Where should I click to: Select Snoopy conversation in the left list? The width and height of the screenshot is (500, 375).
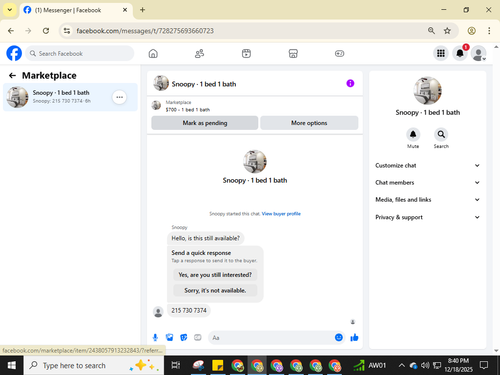click(70, 97)
